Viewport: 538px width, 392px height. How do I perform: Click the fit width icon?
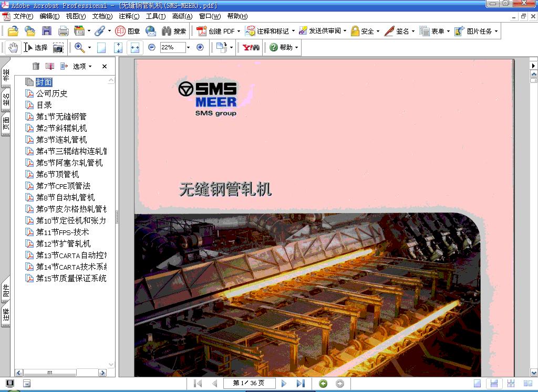[135, 48]
